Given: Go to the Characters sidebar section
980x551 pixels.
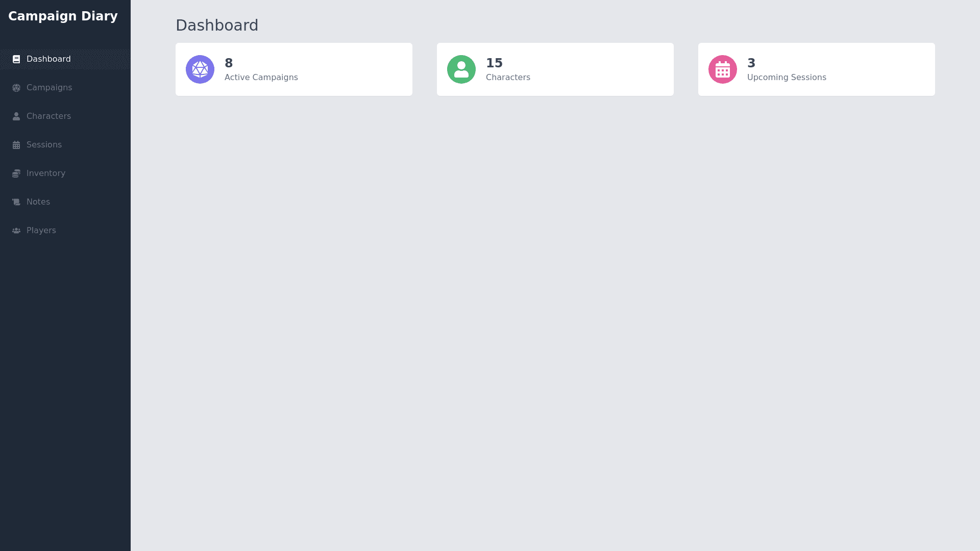Looking at the screenshot, I should pos(48,116).
